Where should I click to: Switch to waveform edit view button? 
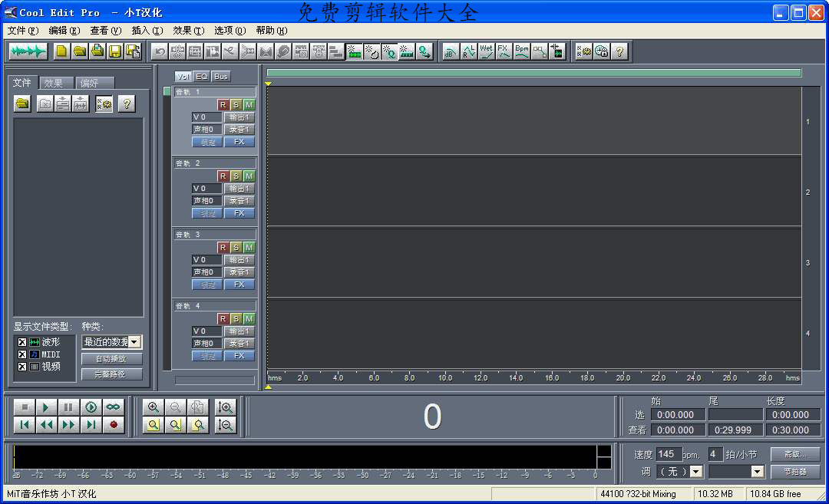point(28,51)
